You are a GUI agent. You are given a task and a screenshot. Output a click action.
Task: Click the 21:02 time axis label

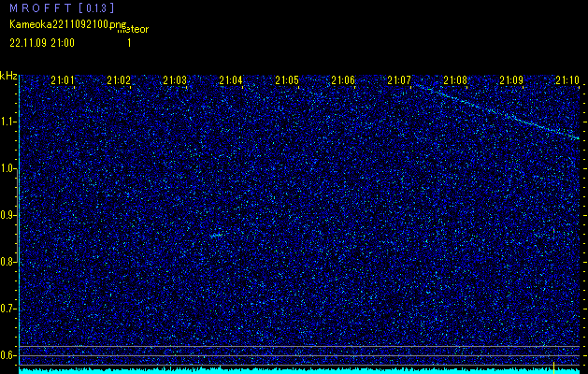[x=119, y=79]
